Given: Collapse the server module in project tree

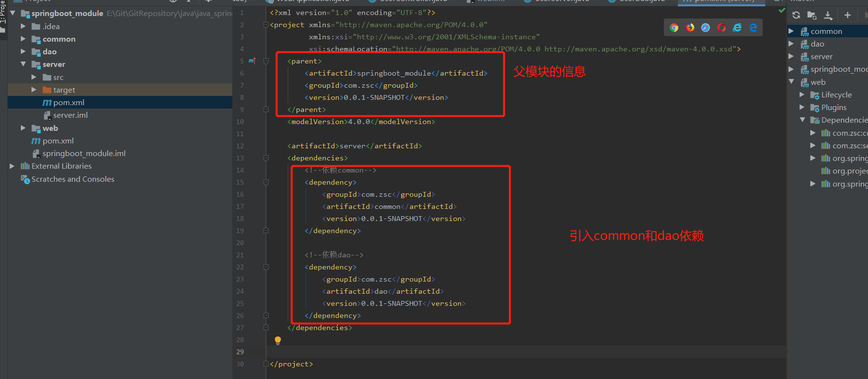Looking at the screenshot, I should (x=23, y=64).
